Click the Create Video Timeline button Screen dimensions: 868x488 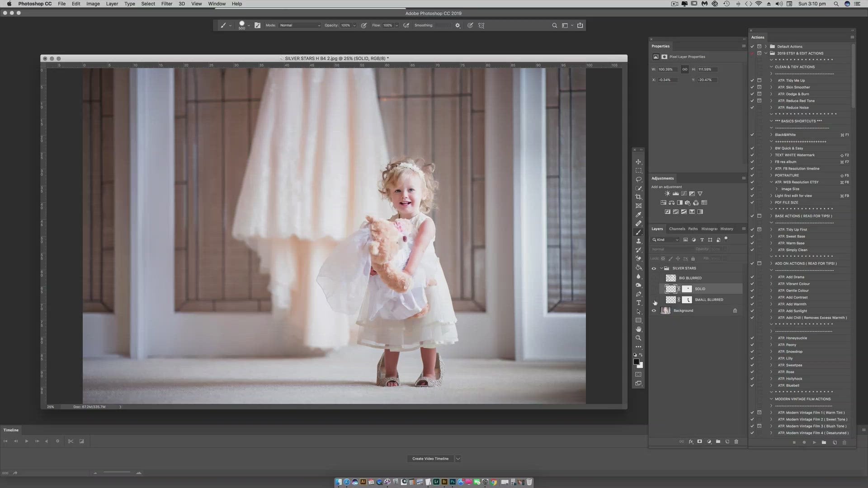coord(429,459)
